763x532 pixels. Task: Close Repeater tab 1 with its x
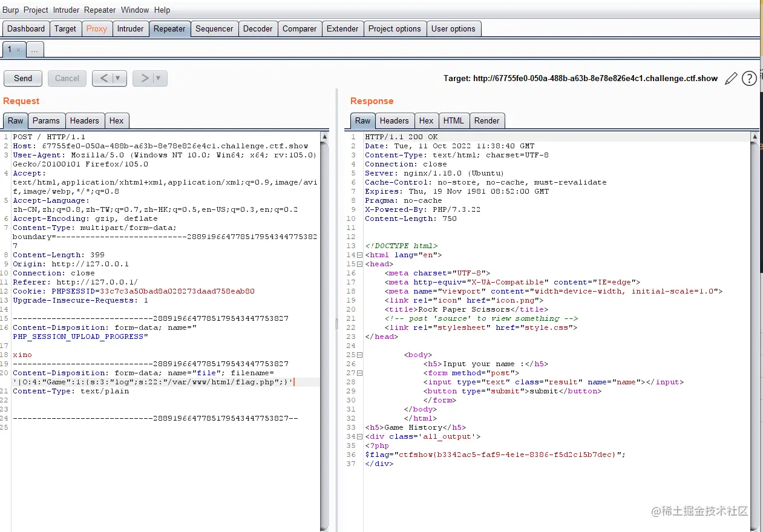18,50
